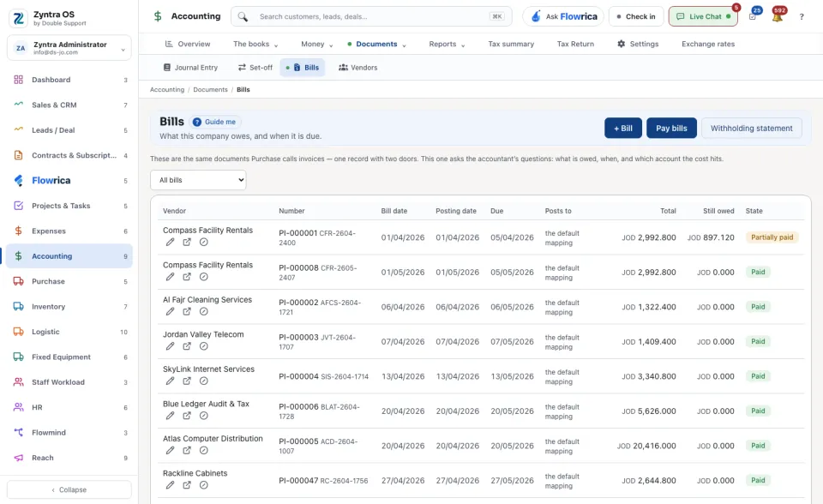Click the Documents breadcrumb link

pyautogui.click(x=210, y=90)
